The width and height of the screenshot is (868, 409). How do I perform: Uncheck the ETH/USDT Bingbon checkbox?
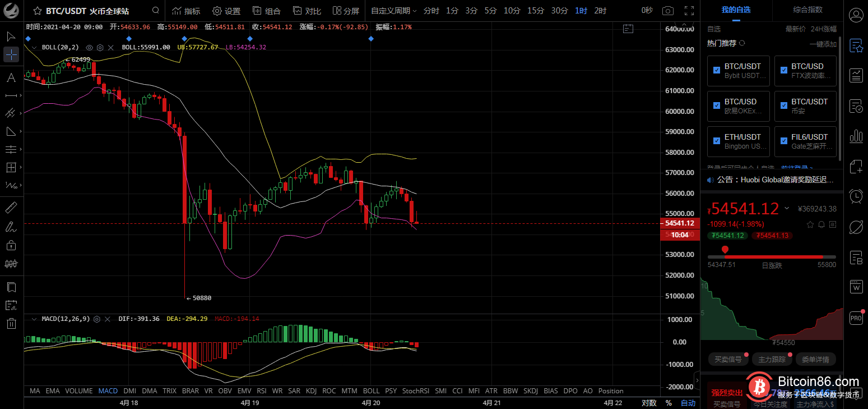point(717,141)
